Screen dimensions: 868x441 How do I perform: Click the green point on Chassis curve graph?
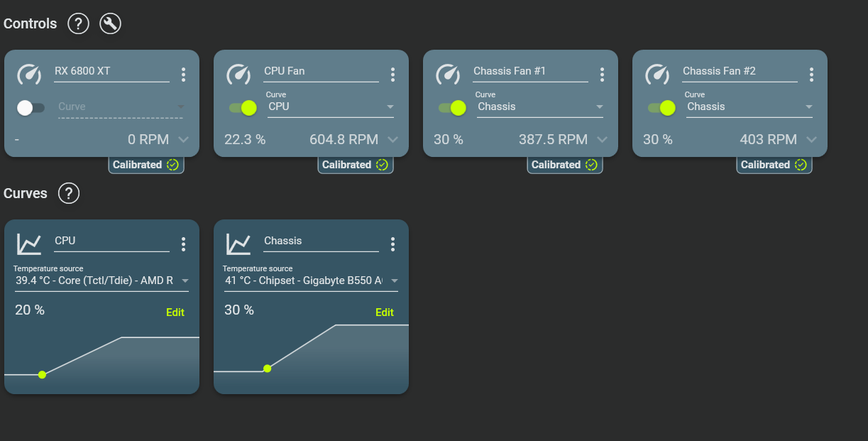267,369
